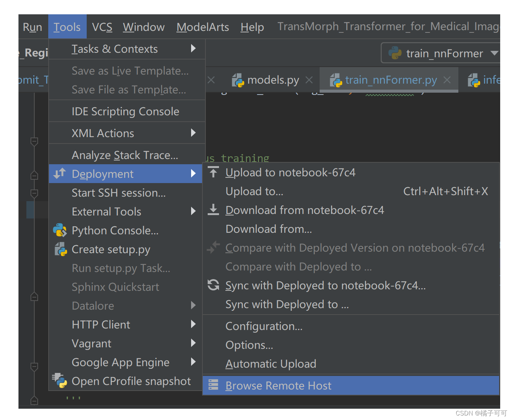
Task: Choose Upload to... with Ctrl+Alt+Shift+X shortcut
Action: [x=351, y=191]
